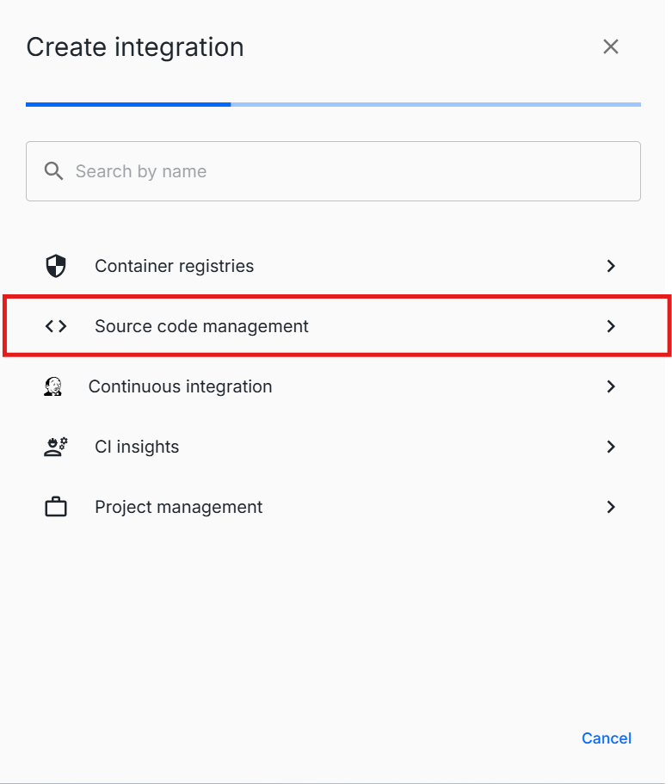Click the magnifying glass search icon
The width and height of the screenshot is (672, 784).
coord(54,171)
